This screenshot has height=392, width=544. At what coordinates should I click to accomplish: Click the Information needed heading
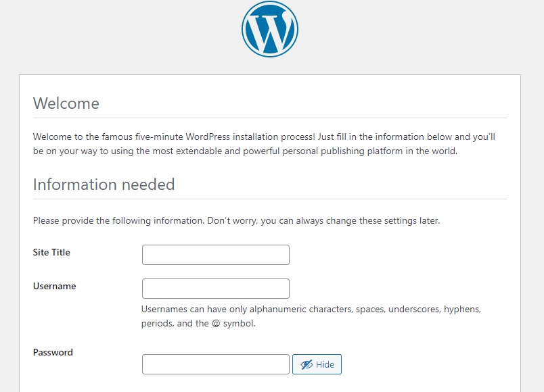(104, 185)
